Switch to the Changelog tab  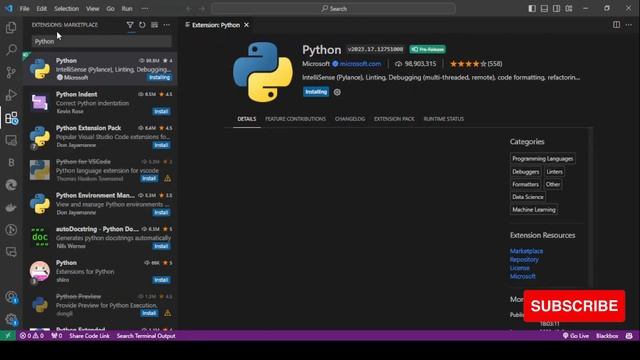click(x=350, y=119)
